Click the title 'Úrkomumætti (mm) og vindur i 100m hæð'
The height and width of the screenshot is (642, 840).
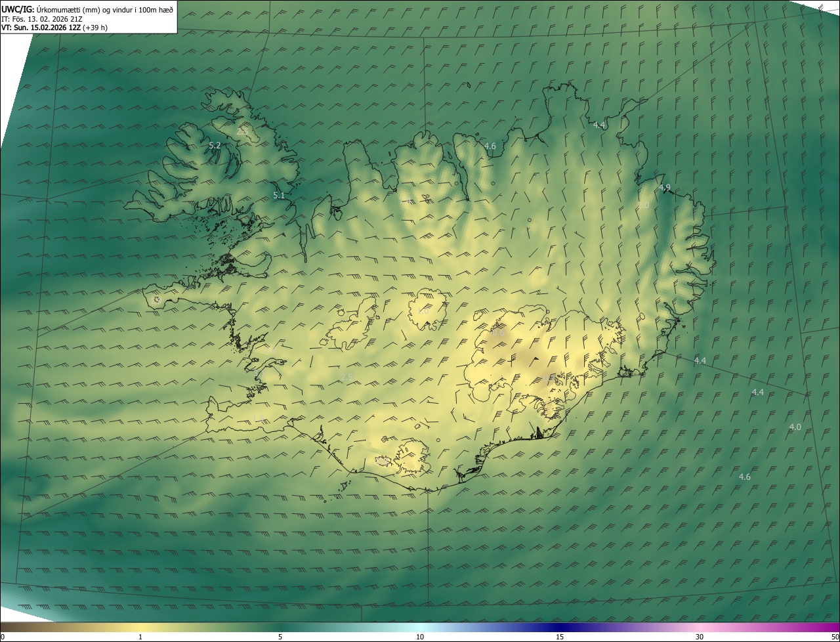click(x=105, y=9)
